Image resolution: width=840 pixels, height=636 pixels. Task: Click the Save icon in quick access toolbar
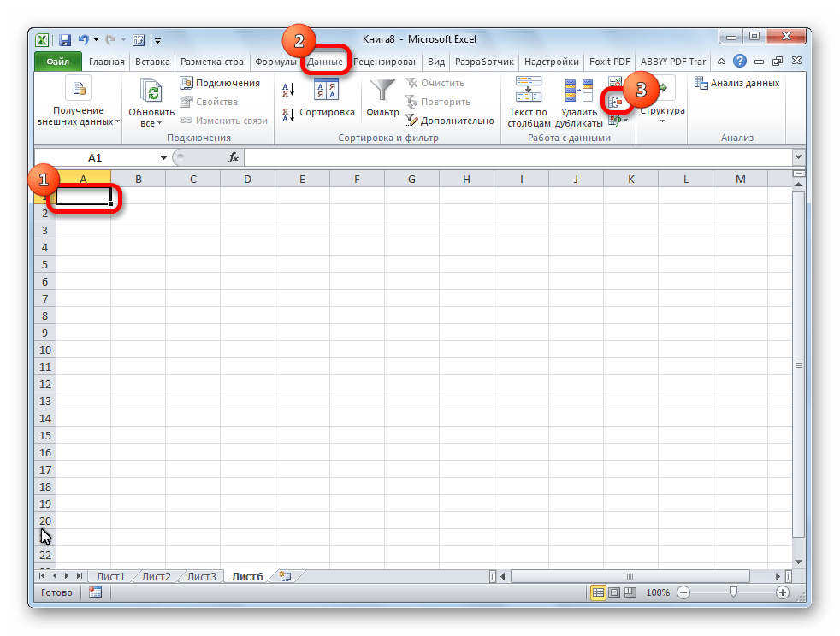(65, 40)
